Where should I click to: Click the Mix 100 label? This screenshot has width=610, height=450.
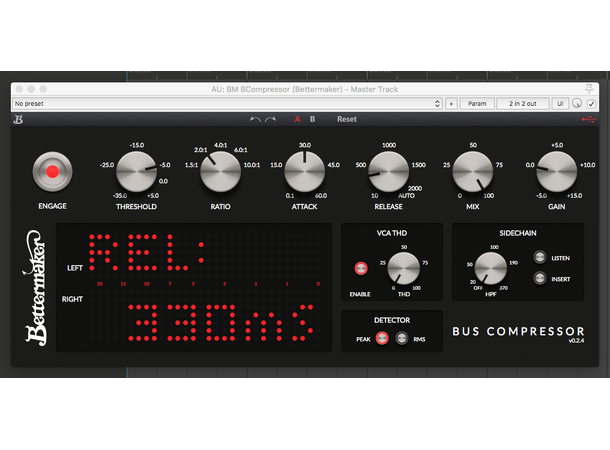489,196
